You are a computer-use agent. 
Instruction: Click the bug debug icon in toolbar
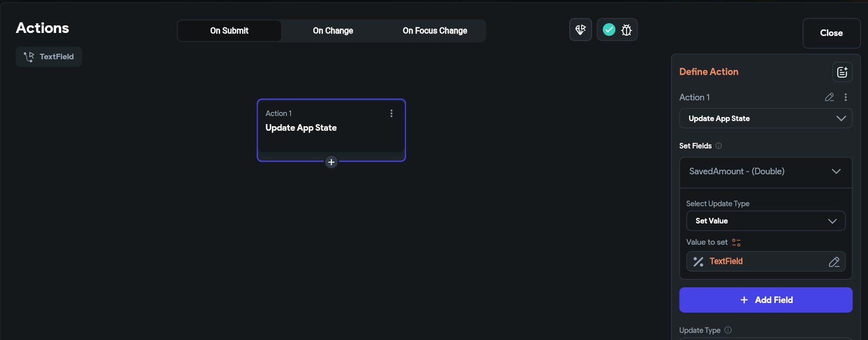coord(626,30)
